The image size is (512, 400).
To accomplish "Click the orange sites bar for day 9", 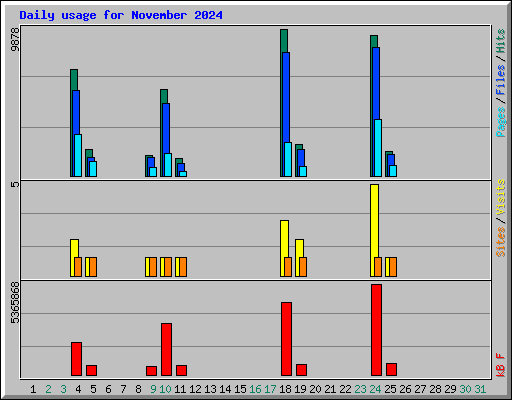I will (153, 267).
